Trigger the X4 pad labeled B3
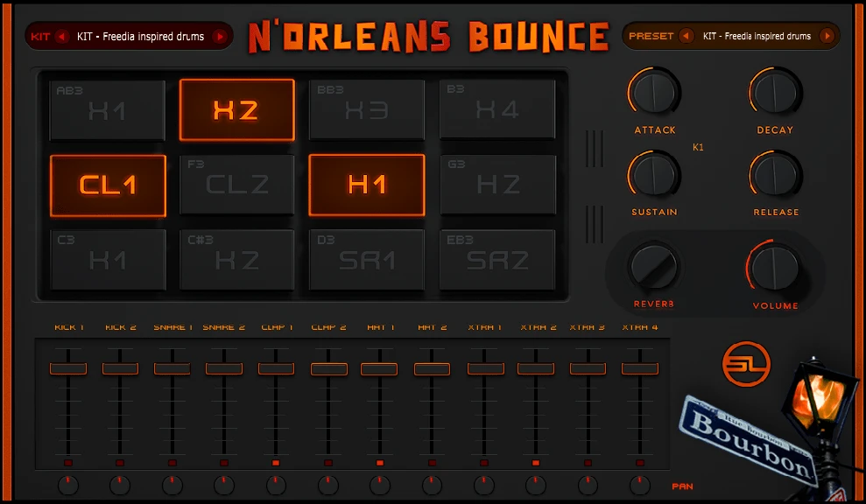 (497, 109)
